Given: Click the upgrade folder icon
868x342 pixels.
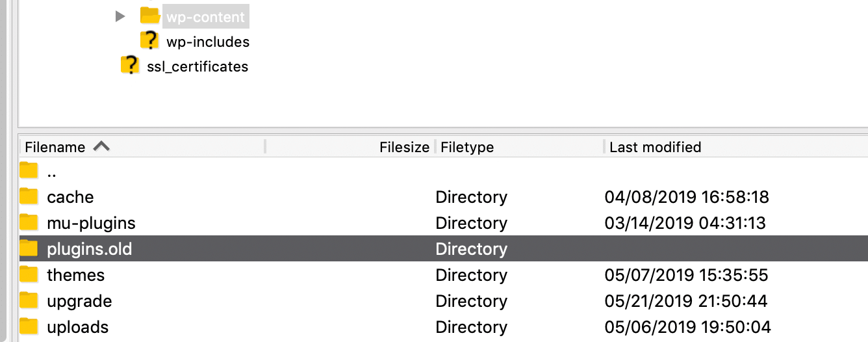Looking at the screenshot, I should click(x=29, y=300).
